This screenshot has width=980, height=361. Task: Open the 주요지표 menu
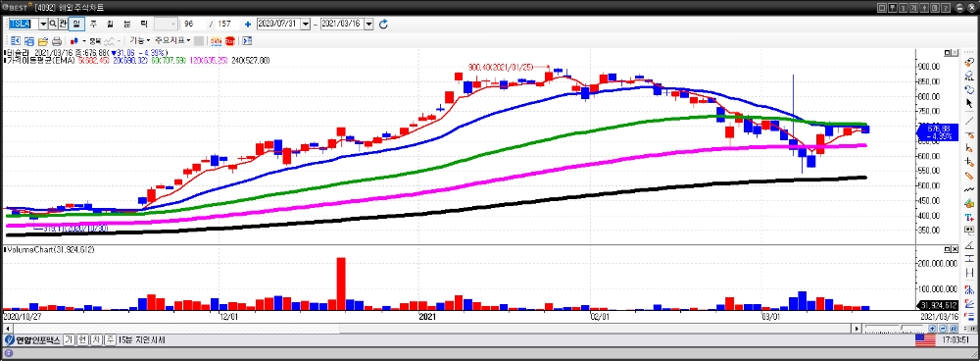click(173, 40)
